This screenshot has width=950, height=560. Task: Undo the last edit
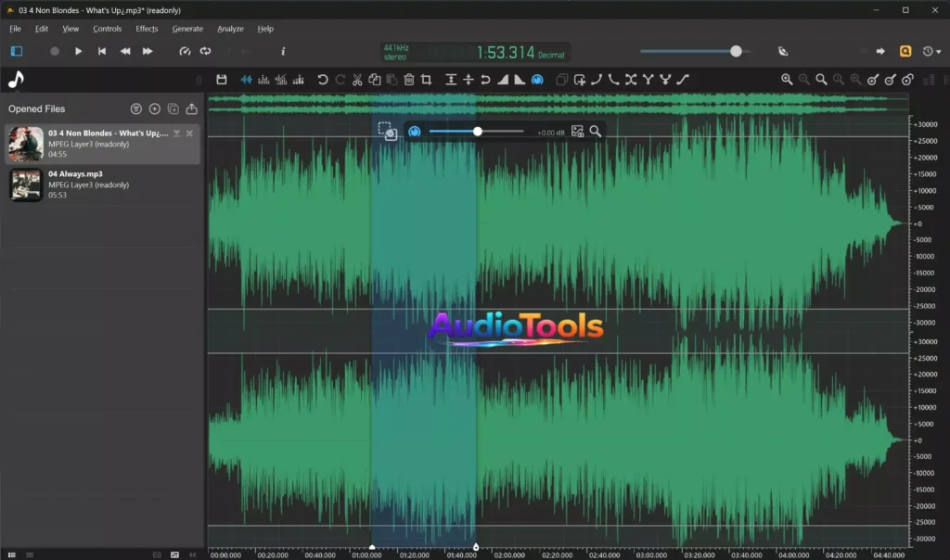pos(321,80)
